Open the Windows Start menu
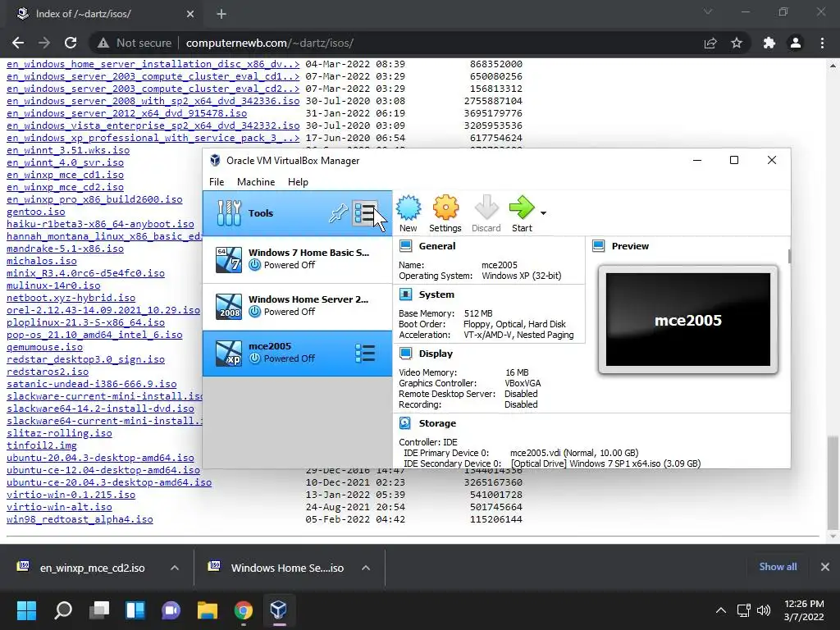Screen dimensions: 840x630 tap(27, 609)
